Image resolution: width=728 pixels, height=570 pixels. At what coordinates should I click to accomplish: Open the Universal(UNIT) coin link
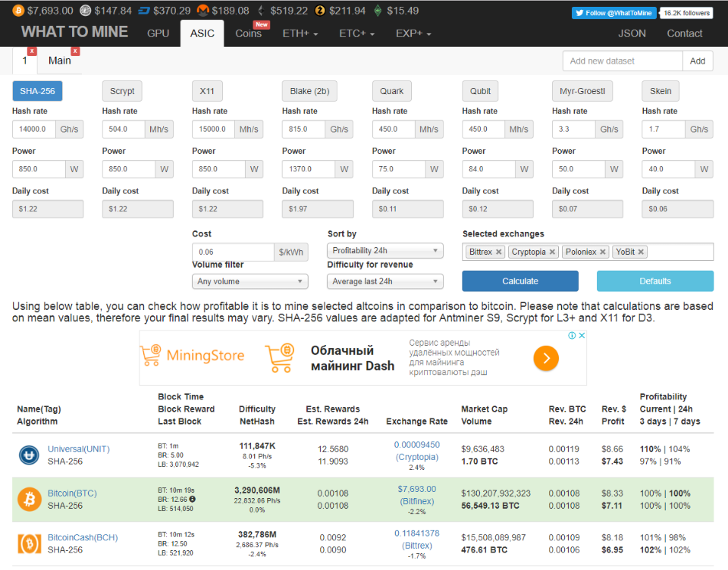(x=78, y=449)
